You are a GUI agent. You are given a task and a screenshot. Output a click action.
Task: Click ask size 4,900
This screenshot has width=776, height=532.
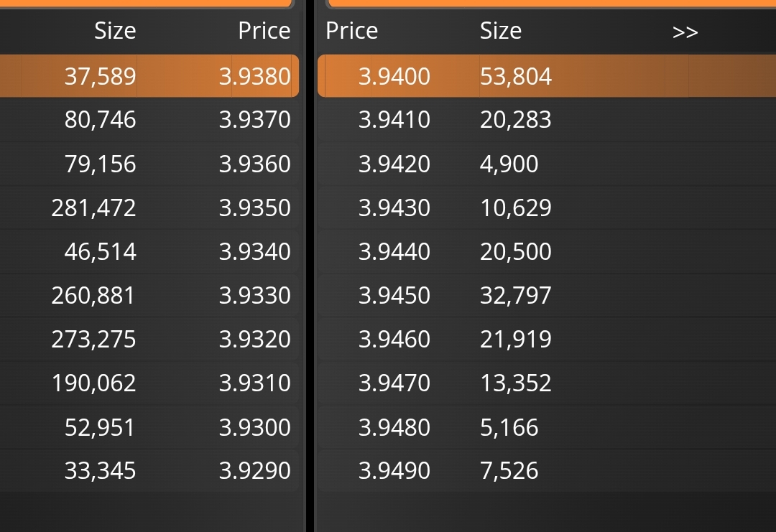(509, 164)
